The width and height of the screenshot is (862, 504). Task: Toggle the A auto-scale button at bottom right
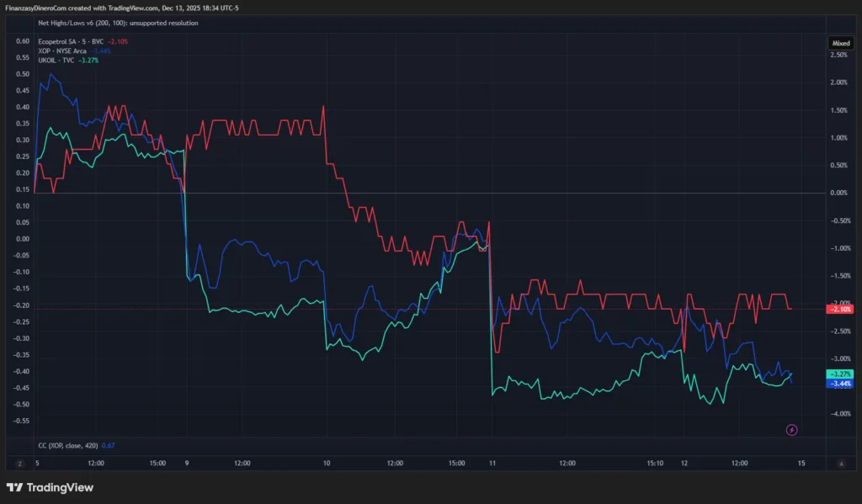[841, 463]
